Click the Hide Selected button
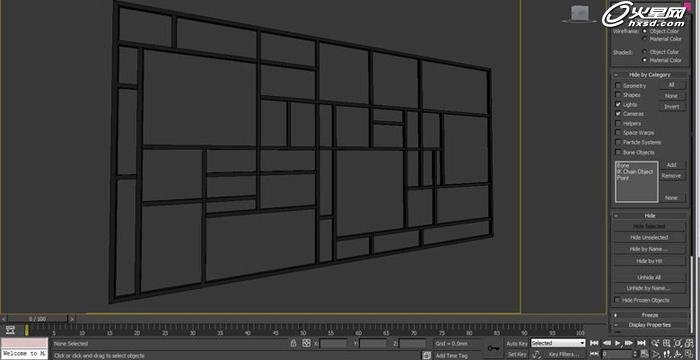 650,226
